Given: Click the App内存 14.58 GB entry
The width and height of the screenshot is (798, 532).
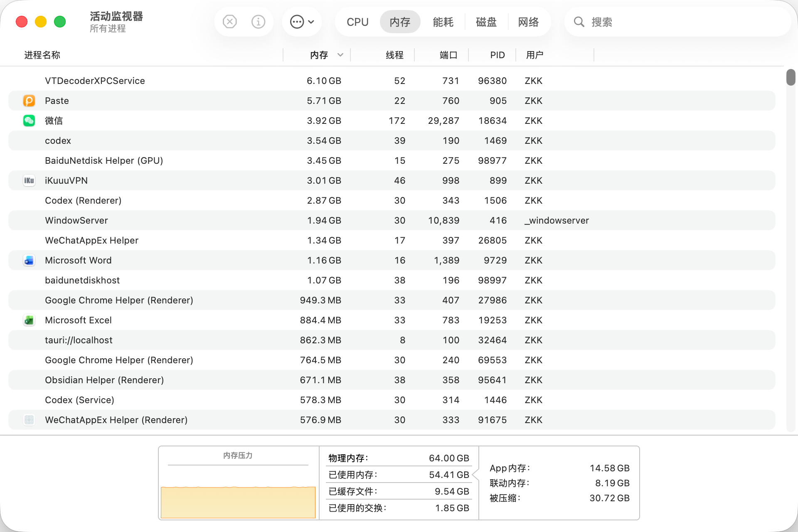Looking at the screenshot, I should (x=559, y=468).
